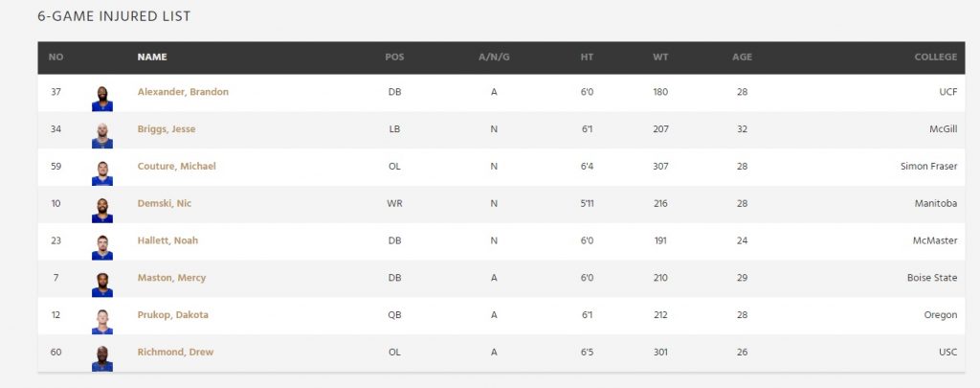The image size is (980, 388).
Task: Click Michael Couture's player headshot
Action: 102,172
